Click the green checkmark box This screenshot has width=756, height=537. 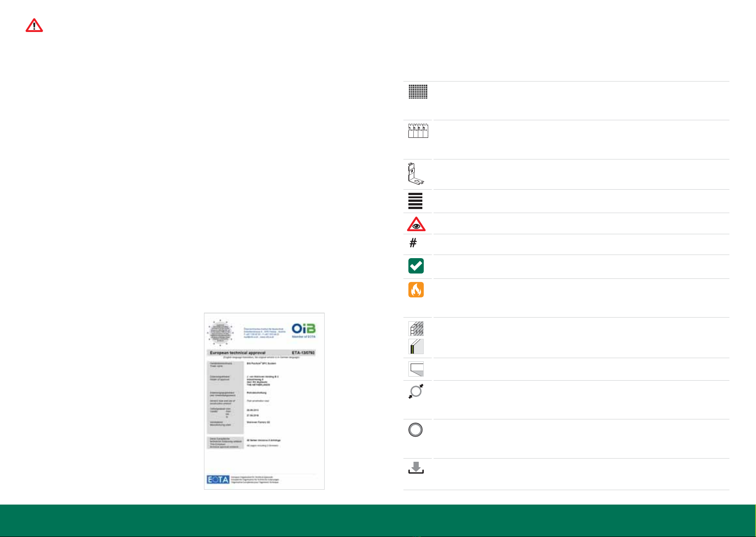(416, 266)
